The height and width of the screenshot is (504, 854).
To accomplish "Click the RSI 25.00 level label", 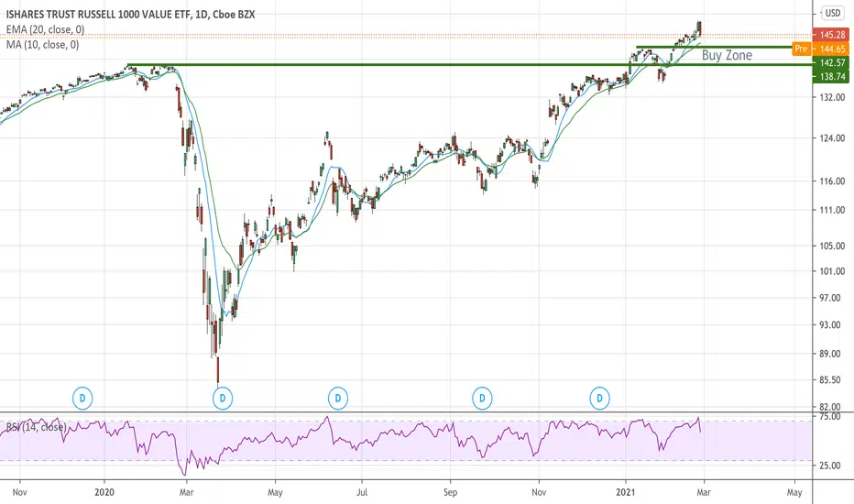I will 832,466.
